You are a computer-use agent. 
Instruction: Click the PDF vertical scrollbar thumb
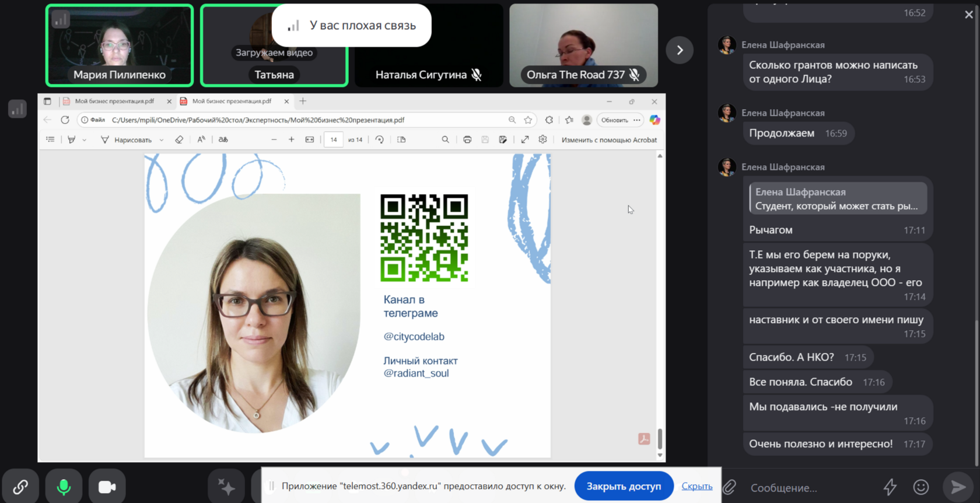(x=660, y=439)
